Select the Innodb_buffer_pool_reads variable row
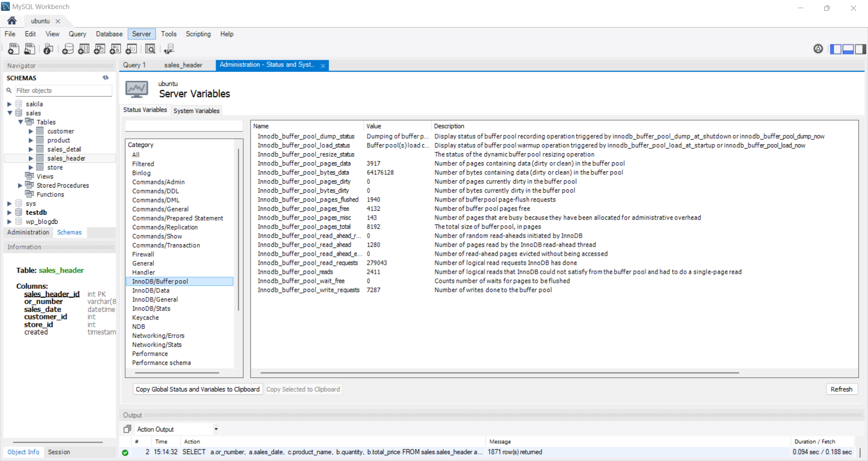Screen dimensions: 868x461 pyautogui.click(x=554, y=272)
